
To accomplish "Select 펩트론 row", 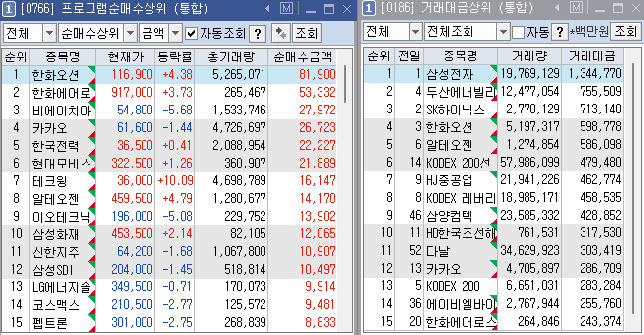I will click(x=169, y=322).
